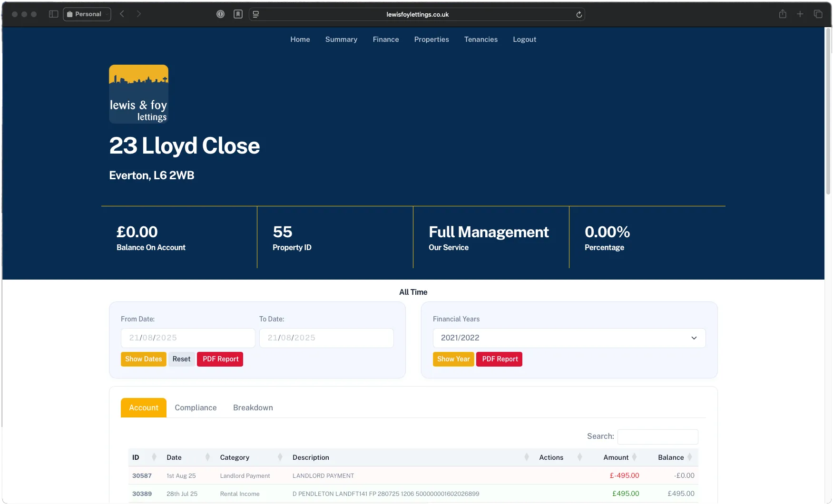Navigate back with the back arrow icon
The height and width of the screenshot is (504, 833).
pyautogui.click(x=122, y=14)
